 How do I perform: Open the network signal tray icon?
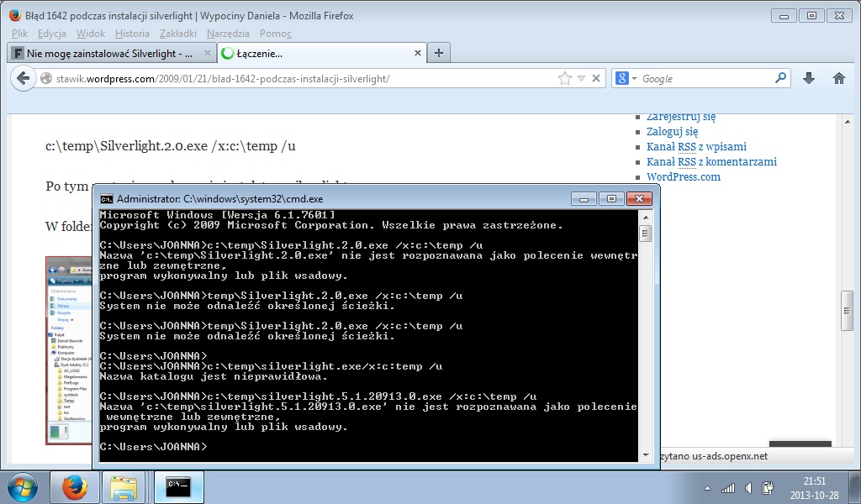(x=728, y=487)
